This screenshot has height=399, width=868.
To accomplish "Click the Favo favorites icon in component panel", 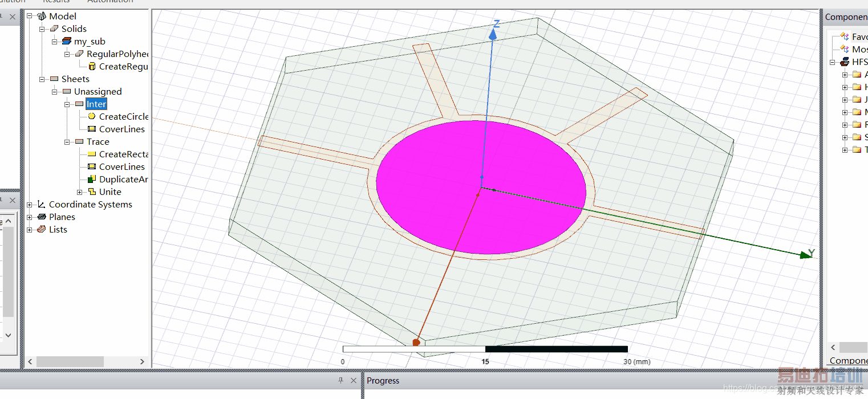I will click(845, 36).
